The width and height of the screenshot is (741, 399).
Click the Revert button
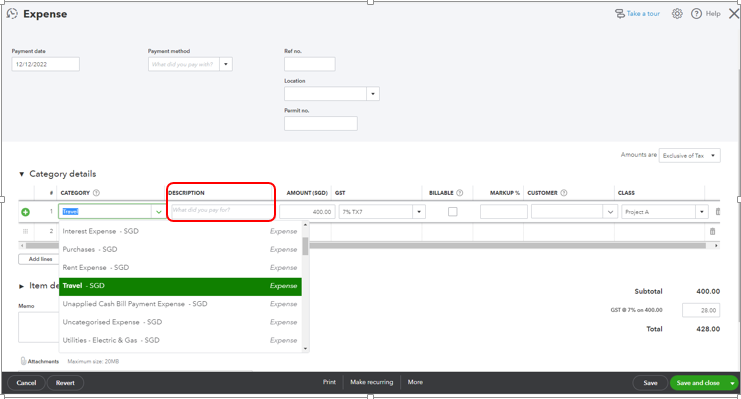click(x=65, y=383)
